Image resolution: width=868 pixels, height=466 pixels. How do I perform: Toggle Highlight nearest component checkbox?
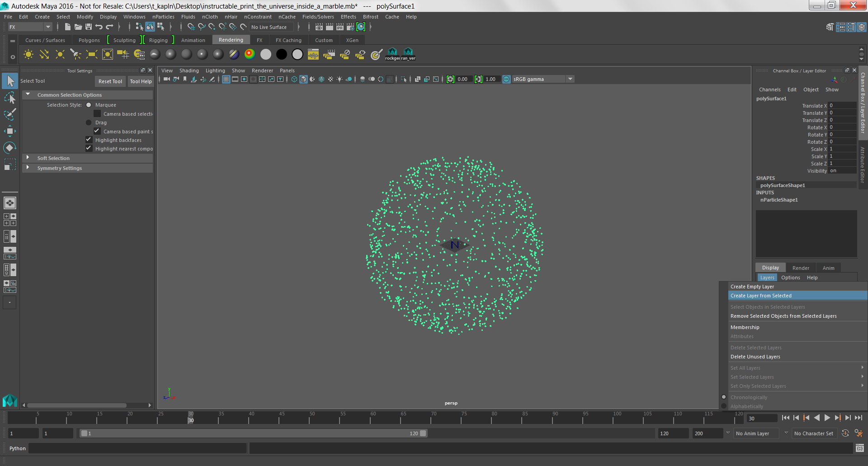pyautogui.click(x=89, y=148)
